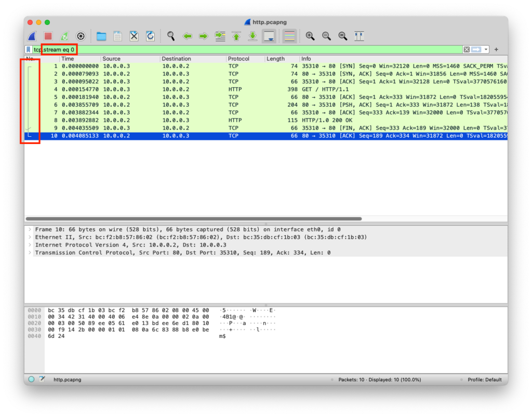Image resolution: width=532 pixels, height=417 pixels.
Task: Toggle auto-scroll during live capture
Action: 269,36
